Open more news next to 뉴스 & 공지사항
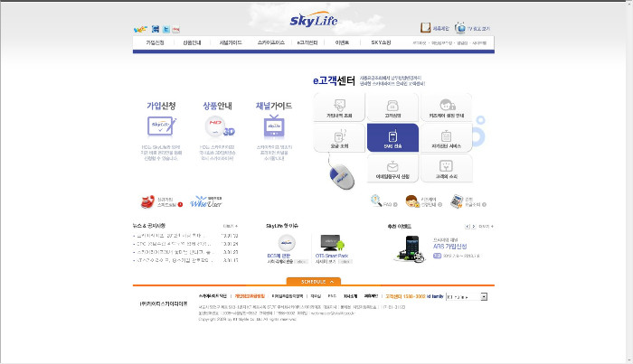This screenshot has height=364, width=633. 230,226
